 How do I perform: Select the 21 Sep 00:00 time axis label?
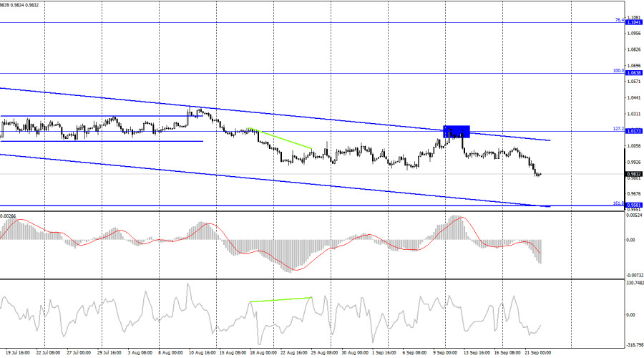click(537, 353)
